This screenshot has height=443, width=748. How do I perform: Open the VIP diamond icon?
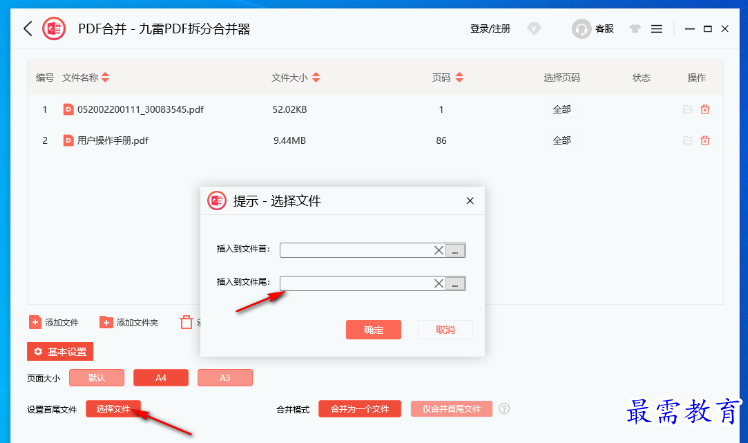point(534,29)
